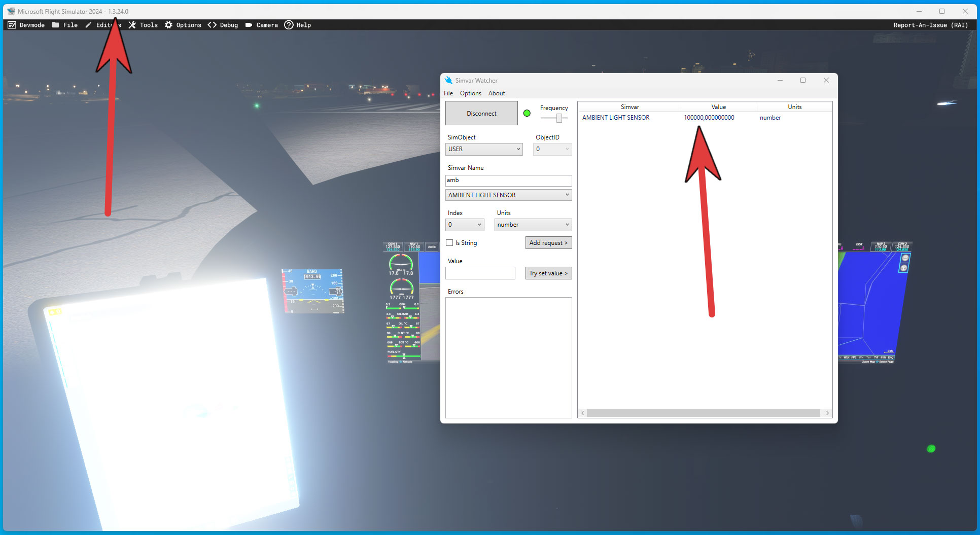Click the Value input field
The width and height of the screenshot is (980, 535).
tap(480, 273)
